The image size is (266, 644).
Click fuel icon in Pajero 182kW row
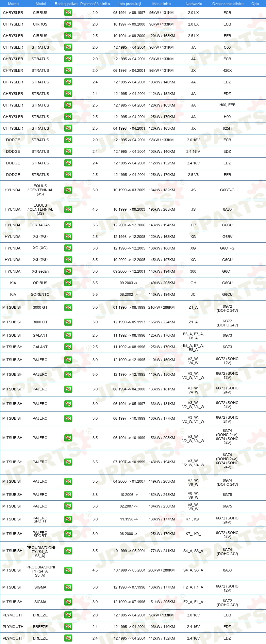[x=68, y=495]
